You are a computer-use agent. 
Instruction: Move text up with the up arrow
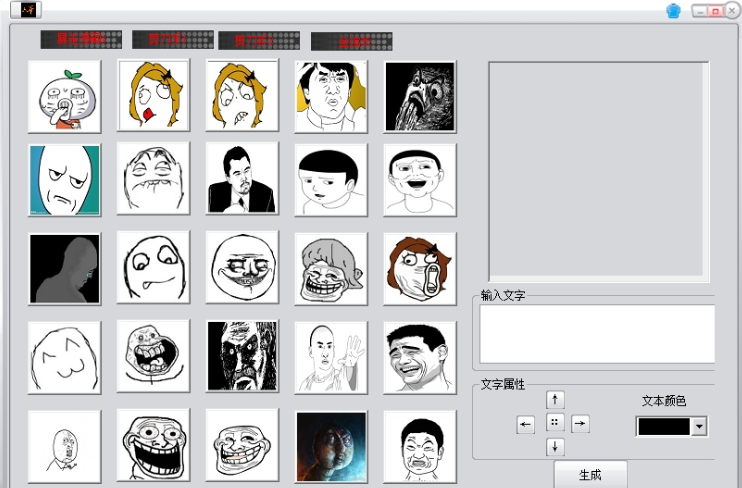[555, 399]
